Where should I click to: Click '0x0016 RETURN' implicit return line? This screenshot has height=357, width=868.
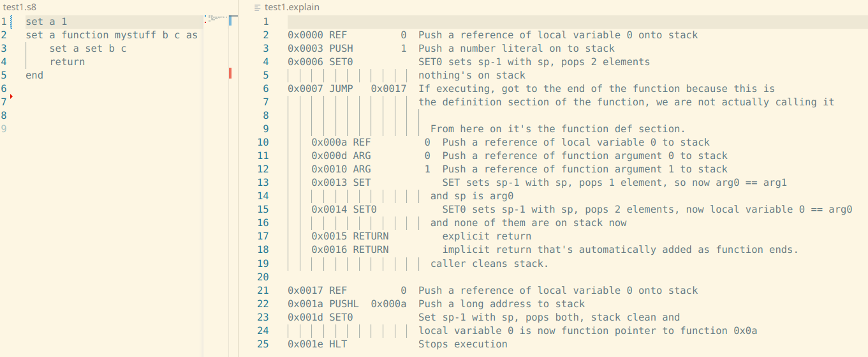tap(555, 250)
